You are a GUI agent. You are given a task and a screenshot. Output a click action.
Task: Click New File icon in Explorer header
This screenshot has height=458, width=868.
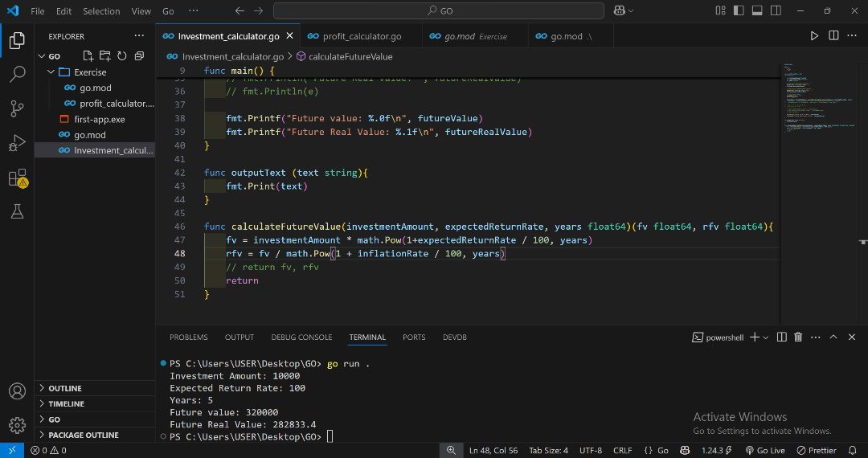[x=88, y=56]
